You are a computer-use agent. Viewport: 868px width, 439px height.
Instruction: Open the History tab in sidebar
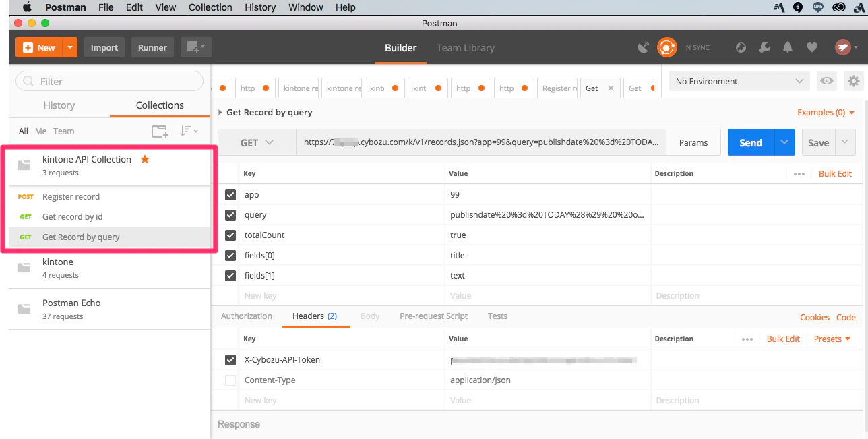coord(59,105)
